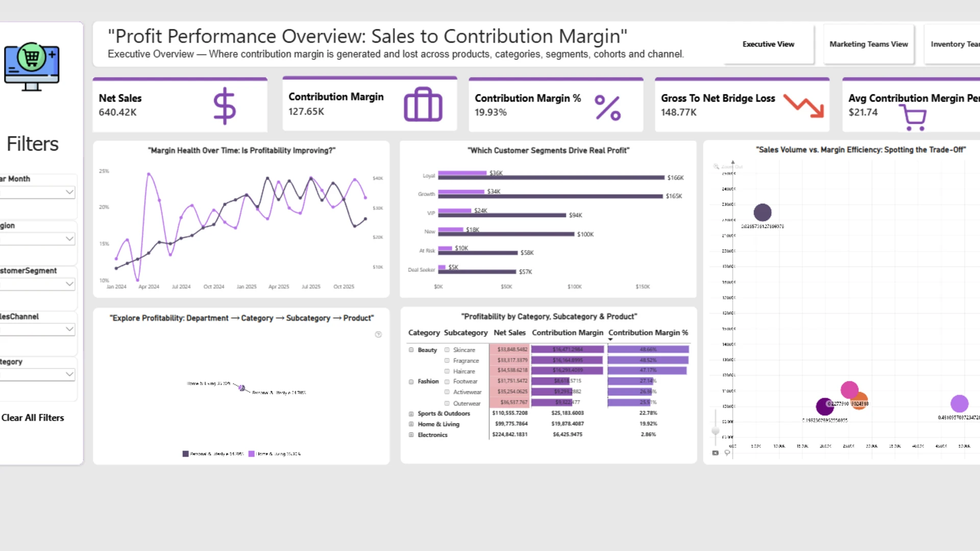Switch to the Inventory Team View tab

click(x=952, y=44)
